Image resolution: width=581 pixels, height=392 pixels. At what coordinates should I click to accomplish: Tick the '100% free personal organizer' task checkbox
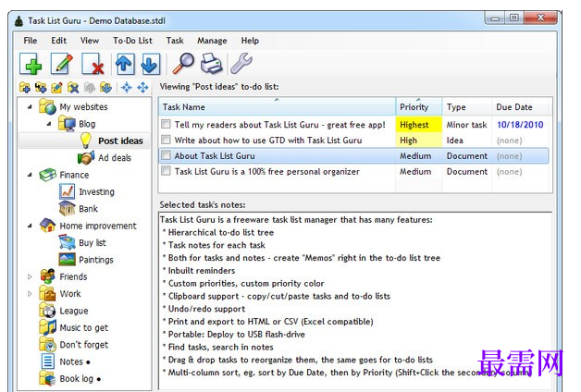(x=166, y=171)
